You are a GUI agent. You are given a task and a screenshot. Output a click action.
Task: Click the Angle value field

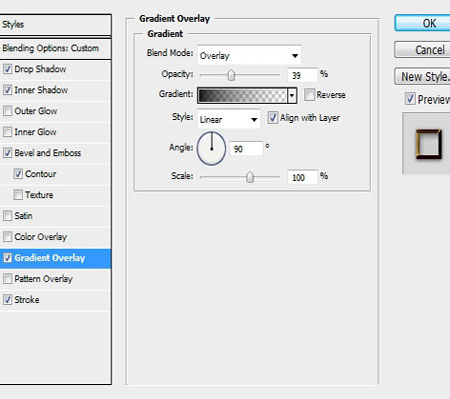pos(246,149)
